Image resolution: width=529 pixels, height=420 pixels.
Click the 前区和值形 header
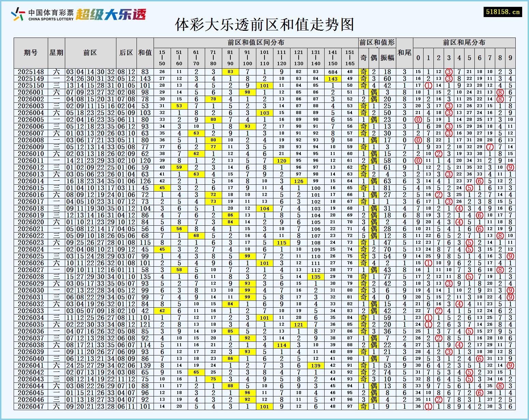(x=377, y=43)
